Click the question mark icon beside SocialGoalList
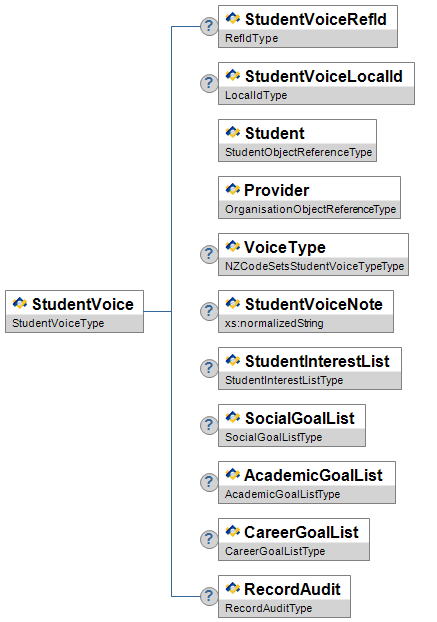Viewport: 437px width, 622px height. click(x=209, y=425)
